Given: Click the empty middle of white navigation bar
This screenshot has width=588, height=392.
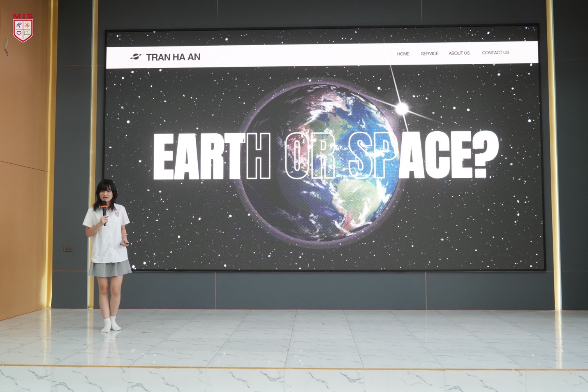Looking at the screenshot, I should tap(296, 55).
